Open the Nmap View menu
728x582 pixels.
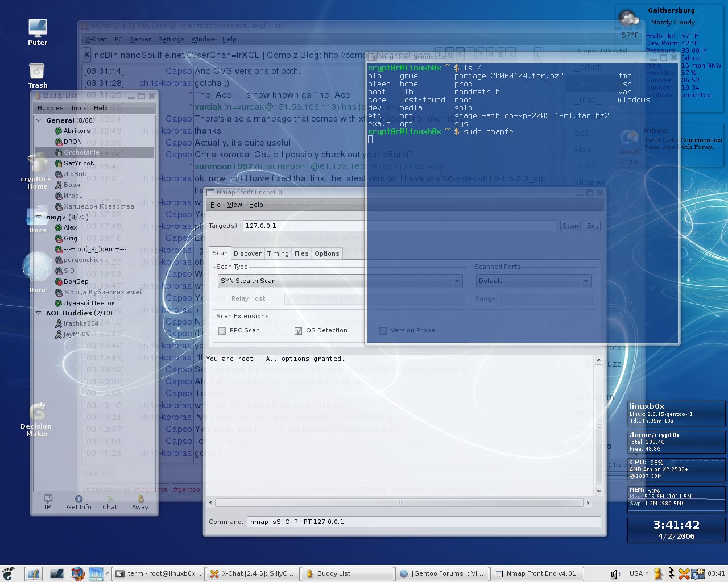[x=234, y=205]
